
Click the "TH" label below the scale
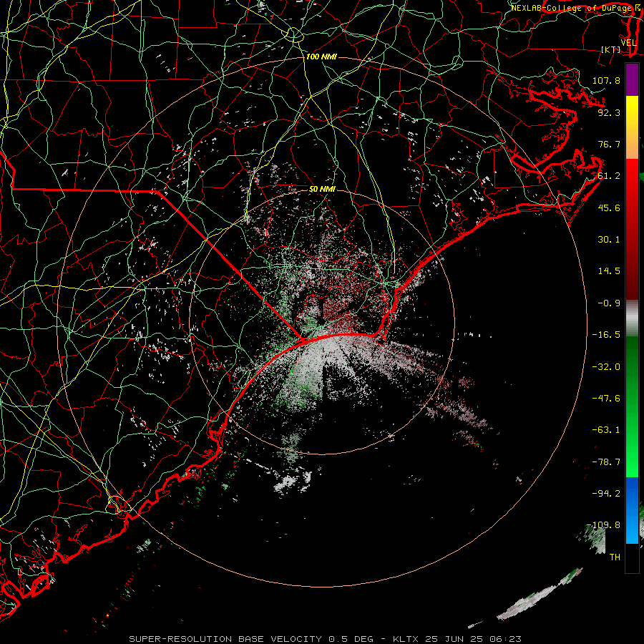pos(615,557)
